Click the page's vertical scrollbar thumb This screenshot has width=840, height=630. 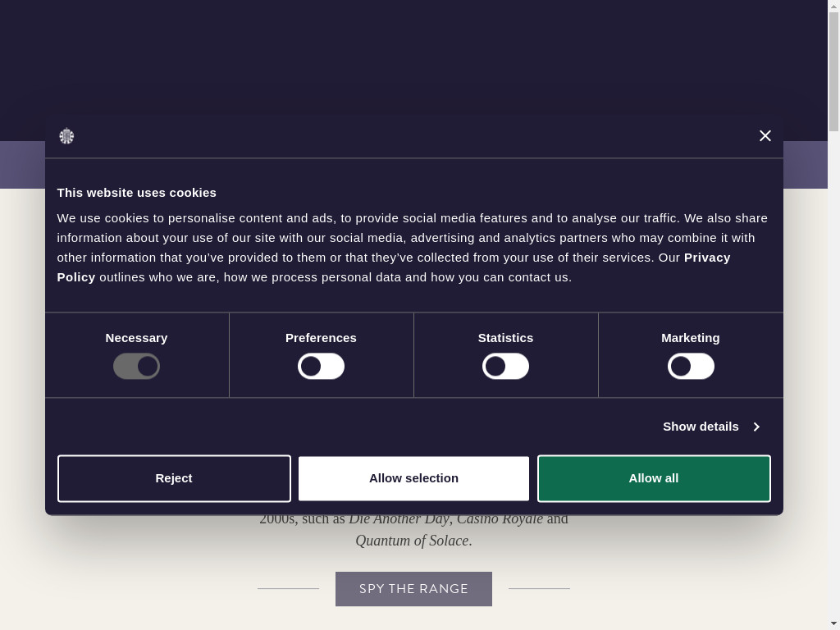tap(833, 71)
